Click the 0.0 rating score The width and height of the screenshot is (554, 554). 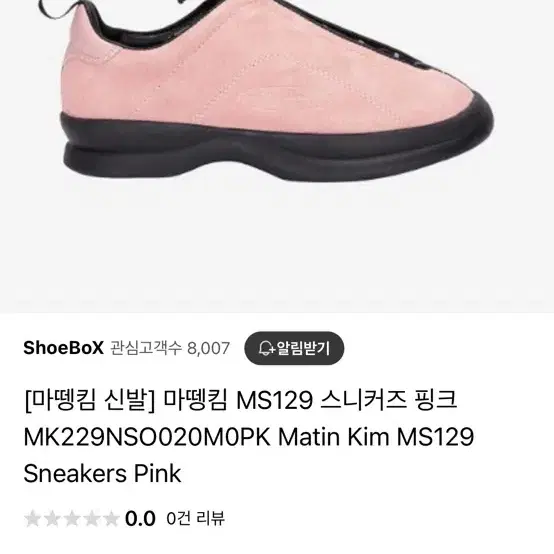coord(140,519)
